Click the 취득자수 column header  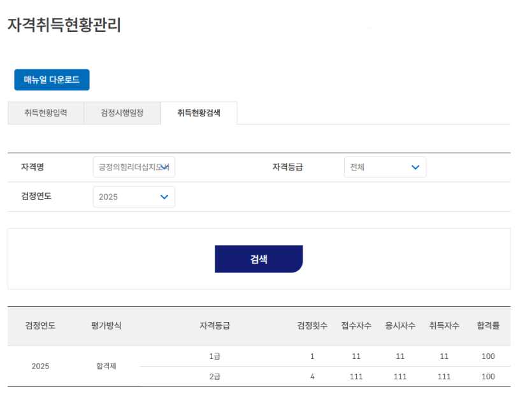(444, 326)
